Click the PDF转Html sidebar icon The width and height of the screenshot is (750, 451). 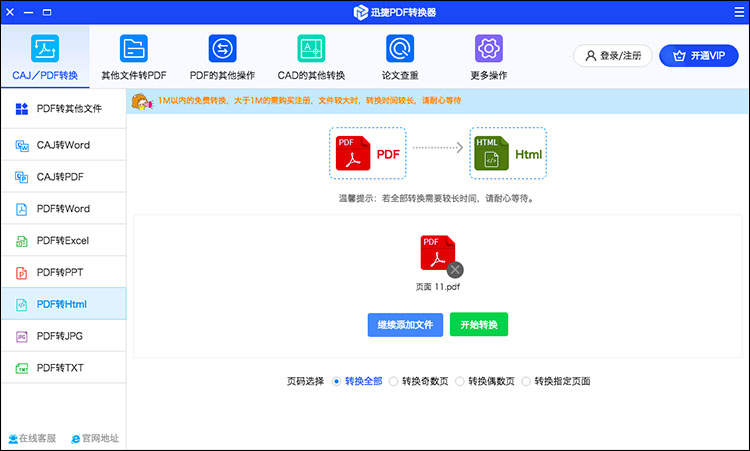point(22,305)
